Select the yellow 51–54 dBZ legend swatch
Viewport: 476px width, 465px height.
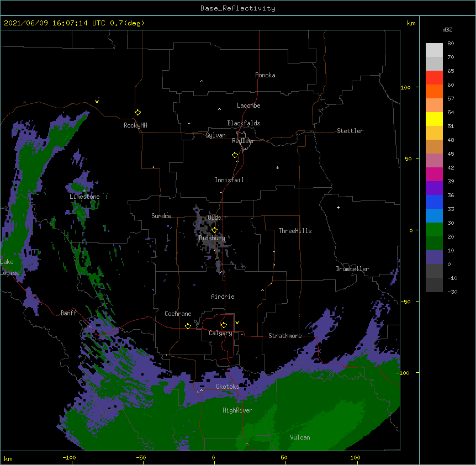(x=434, y=119)
